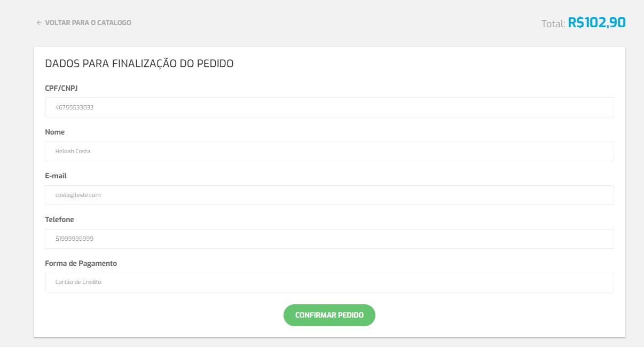Open the Forma de Pagamento dropdown
Screen dimensions: 644x347
329,282
